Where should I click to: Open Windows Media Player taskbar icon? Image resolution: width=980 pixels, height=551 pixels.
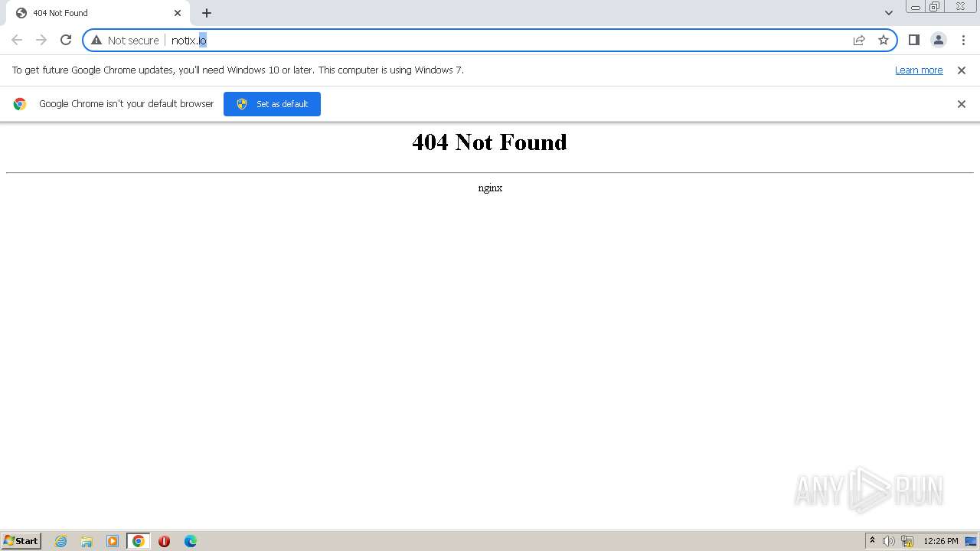113,541
